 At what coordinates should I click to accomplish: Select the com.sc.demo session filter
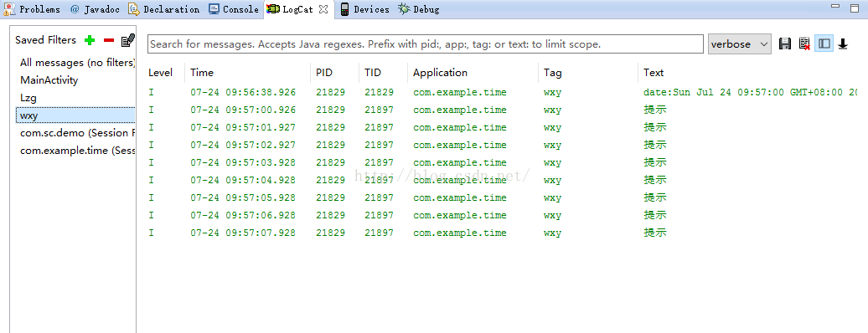point(76,133)
